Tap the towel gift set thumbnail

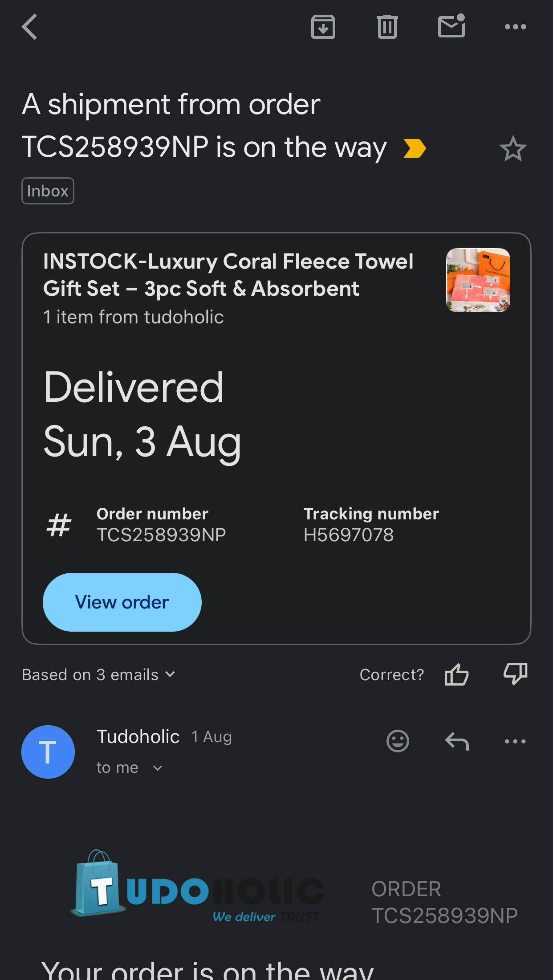pyautogui.click(x=478, y=280)
